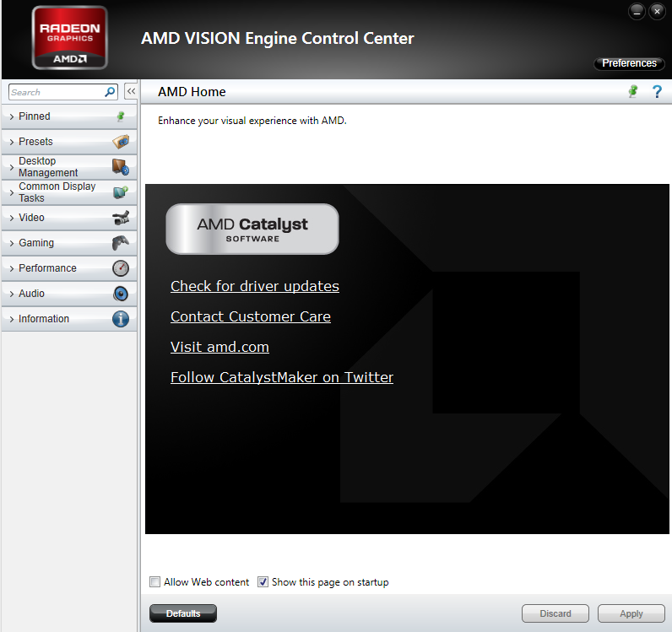Click the Discard button
This screenshot has height=632, width=672.
[x=555, y=613]
